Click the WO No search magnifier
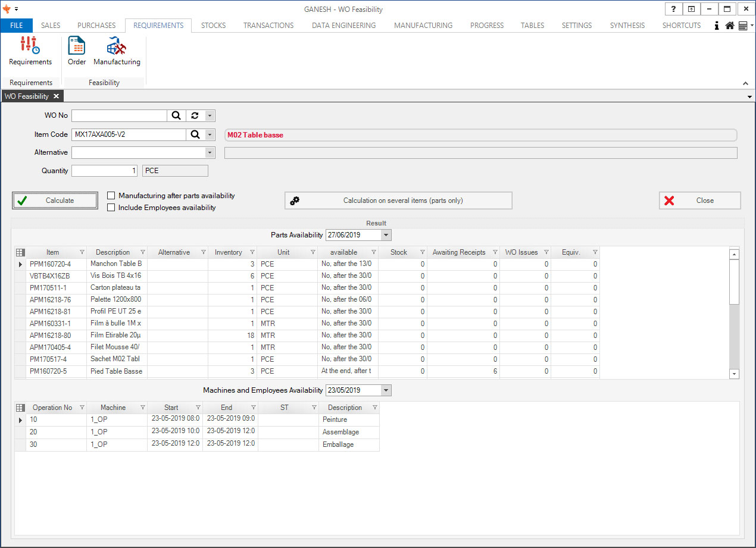This screenshot has height=548, width=756. tap(176, 116)
